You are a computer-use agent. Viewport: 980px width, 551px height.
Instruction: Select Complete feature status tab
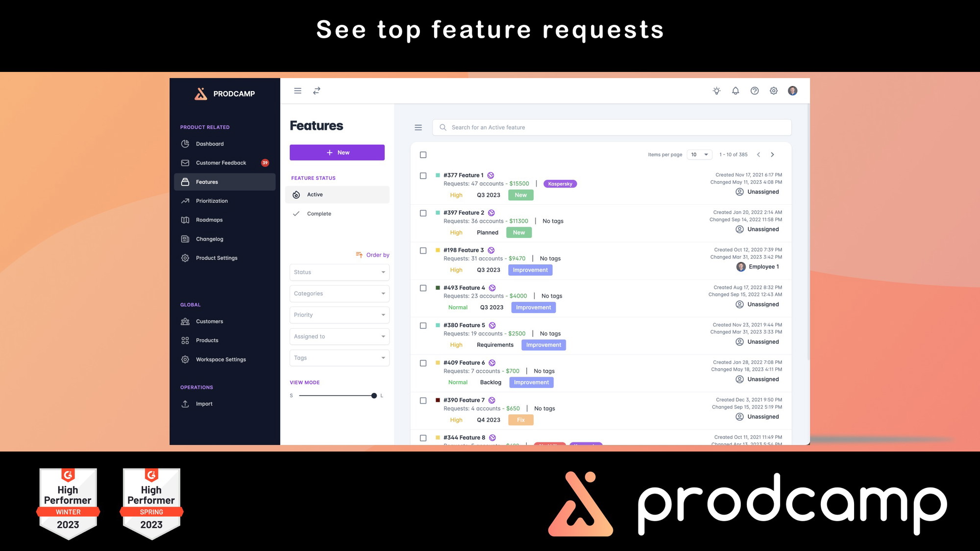pos(319,213)
